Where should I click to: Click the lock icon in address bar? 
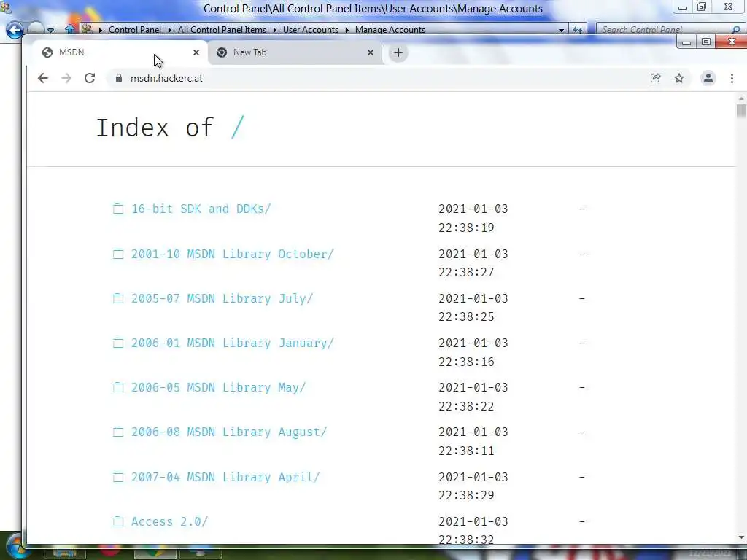point(119,78)
